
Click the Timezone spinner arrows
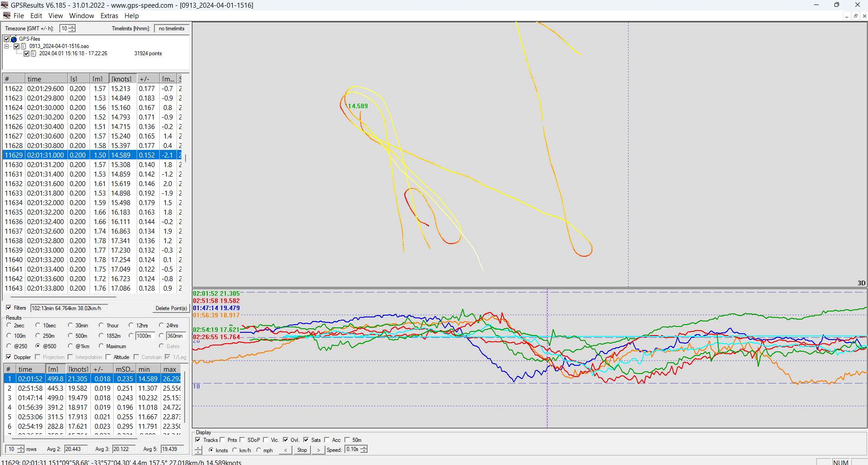pos(72,29)
